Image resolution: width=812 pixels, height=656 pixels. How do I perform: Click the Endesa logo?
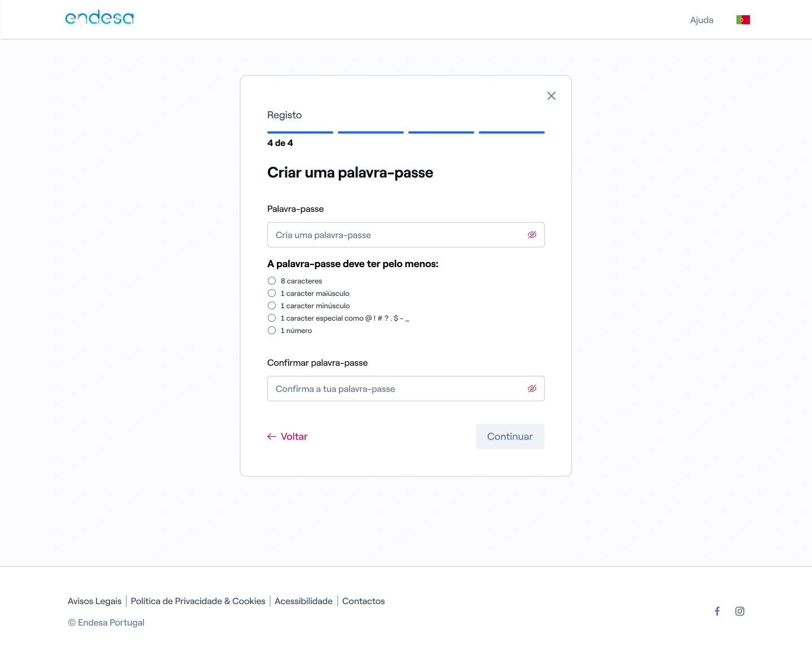99,18
